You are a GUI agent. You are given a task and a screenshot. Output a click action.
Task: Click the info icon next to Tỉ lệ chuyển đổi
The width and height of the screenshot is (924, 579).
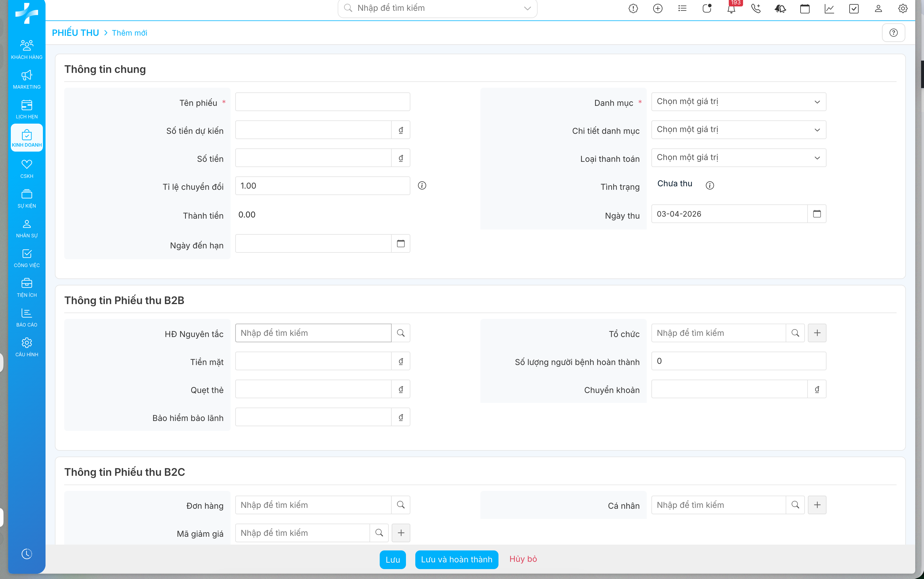[x=422, y=186]
